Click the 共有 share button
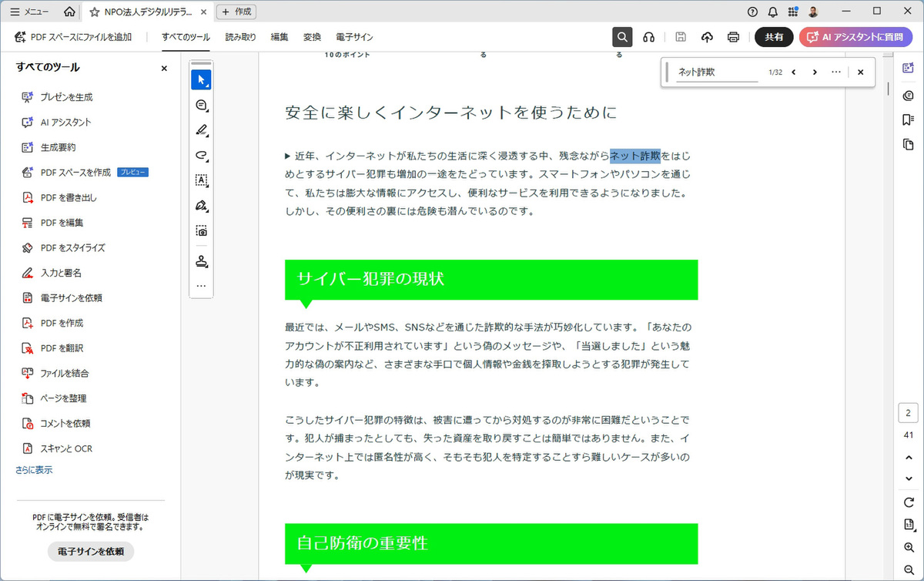The width and height of the screenshot is (924, 581). point(774,37)
